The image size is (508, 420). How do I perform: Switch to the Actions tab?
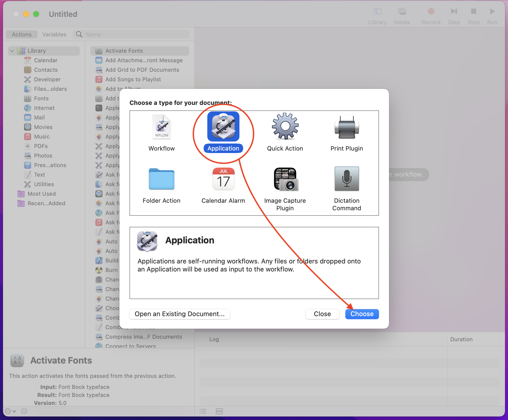(x=22, y=34)
